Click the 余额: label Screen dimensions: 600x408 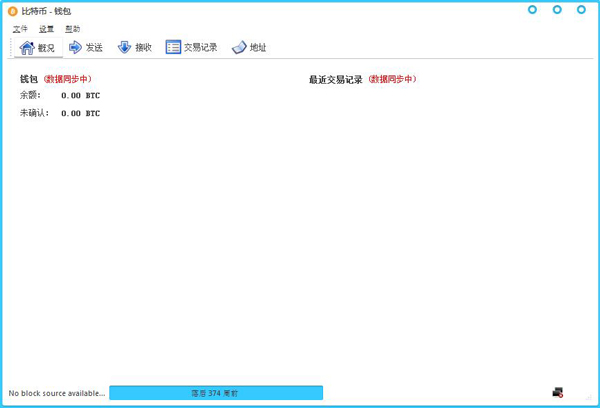30,95
